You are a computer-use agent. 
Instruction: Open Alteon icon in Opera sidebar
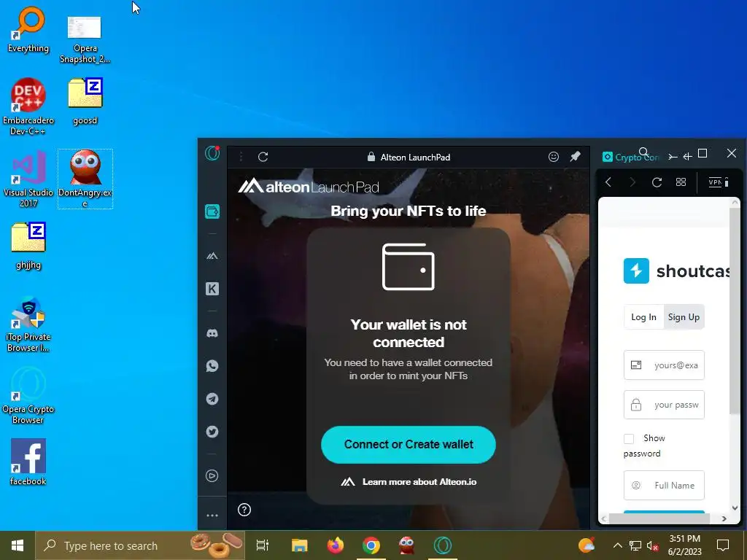click(x=212, y=256)
